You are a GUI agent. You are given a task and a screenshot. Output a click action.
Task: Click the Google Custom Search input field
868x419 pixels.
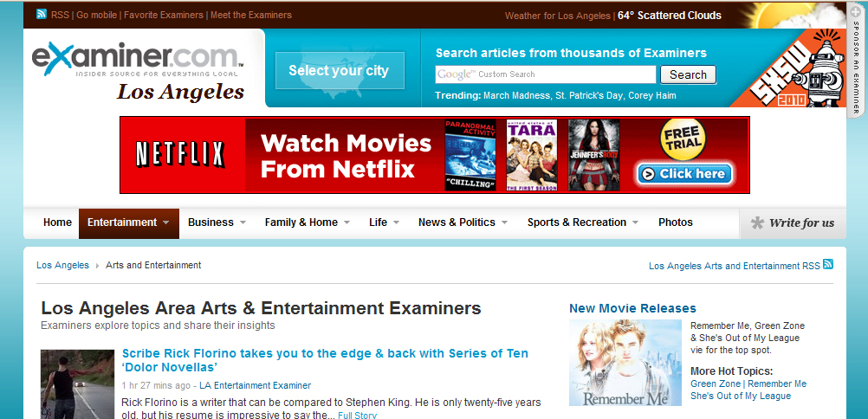(545, 74)
